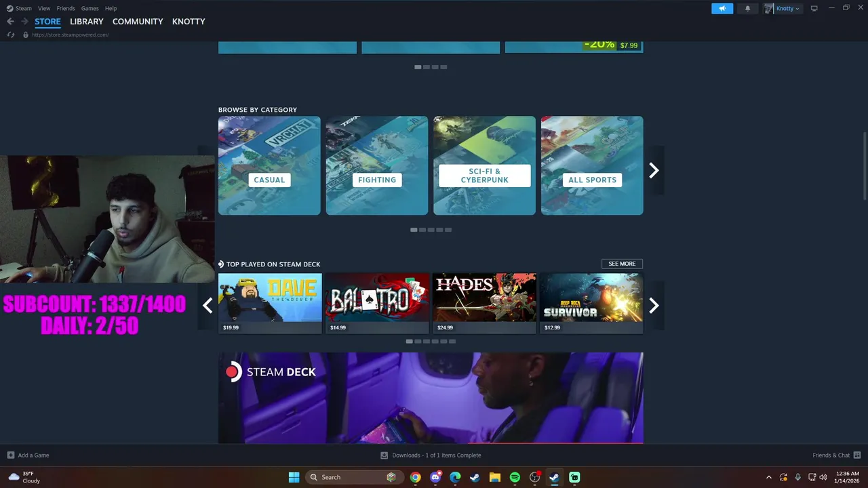Viewport: 868px width, 488px height.
Task: Open announcements with the megaphone button
Action: (x=722, y=8)
